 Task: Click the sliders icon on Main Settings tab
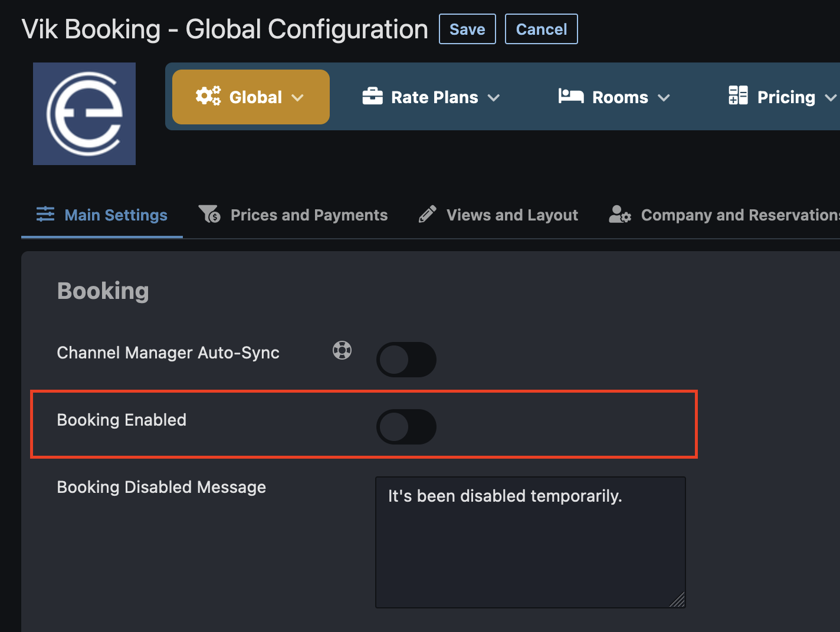click(x=45, y=214)
